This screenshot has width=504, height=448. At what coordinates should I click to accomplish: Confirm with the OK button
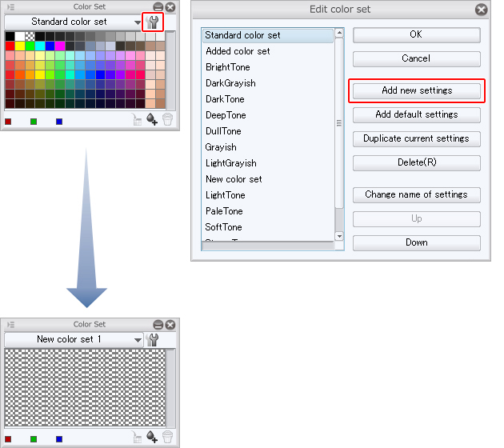416,35
